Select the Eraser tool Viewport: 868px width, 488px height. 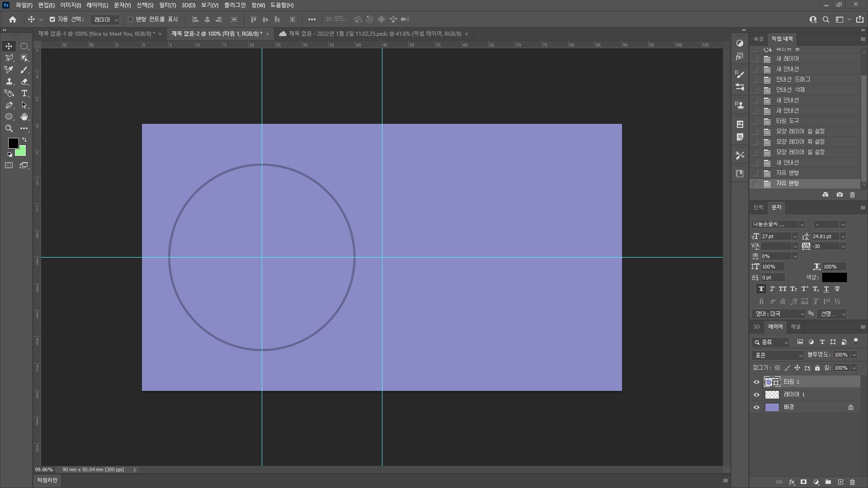[24, 81]
